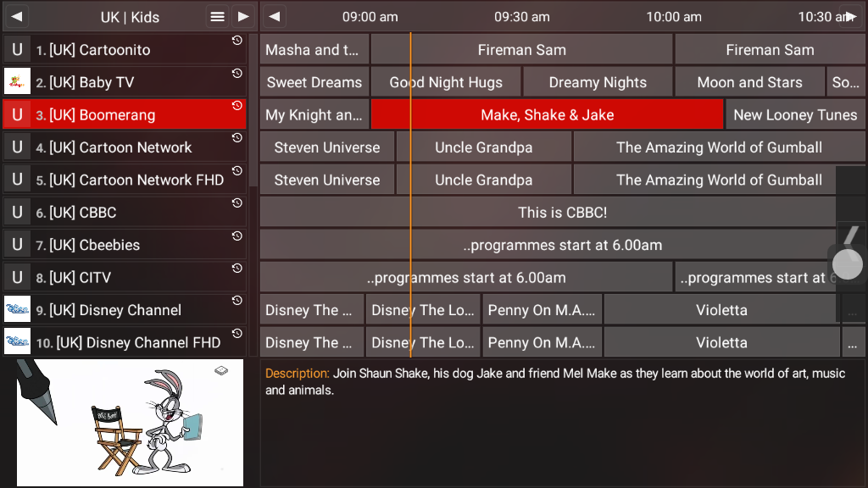Select the UK Kids group title
The image size is (868, 488).
[x=129, y=17]
